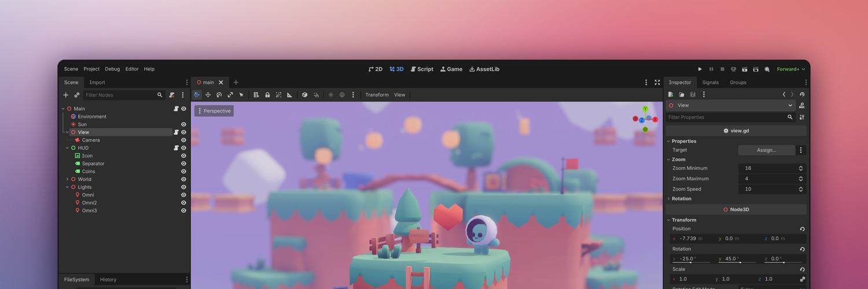This screenshot has width=868, height=289.
Task: Toggle the Scale ratio lock chain icon
Action: tap(802, 279)
